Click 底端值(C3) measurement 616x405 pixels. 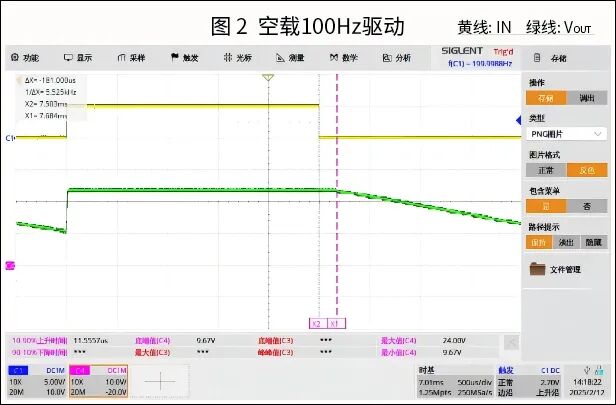[x=275, y=341]
